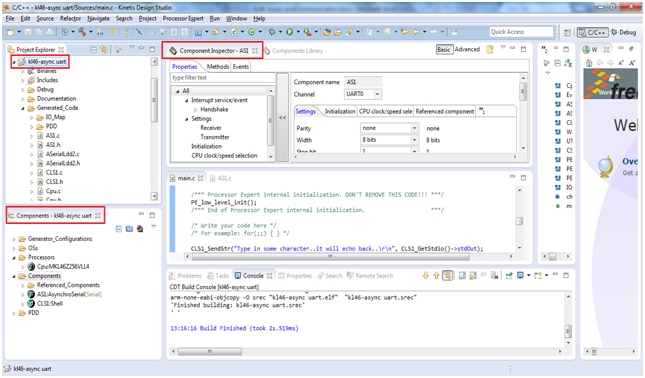Image resolution: width=645 pixels, height=378 pixels.
Task: Open the Properties tab in Component Inspector
Action: [185, 66]
